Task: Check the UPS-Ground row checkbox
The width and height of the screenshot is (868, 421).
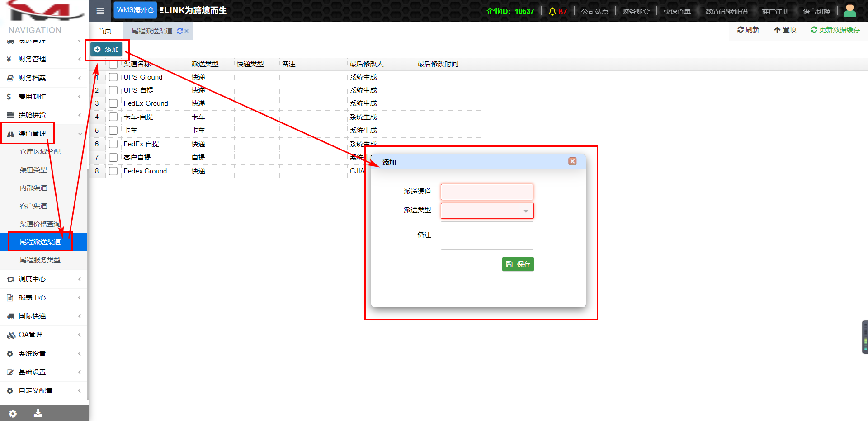Action: 113,77
